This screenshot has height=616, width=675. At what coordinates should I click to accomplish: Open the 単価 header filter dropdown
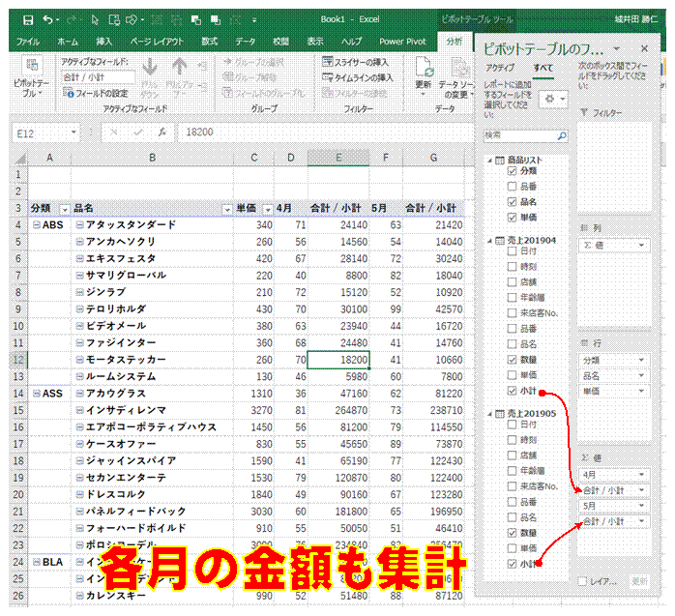[268, 210]
